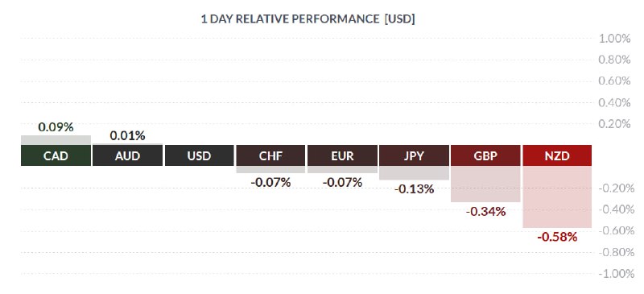This screenshot has height=294, width=644.
Task: Choose the CHF currency tile
Action: (270, 155)
